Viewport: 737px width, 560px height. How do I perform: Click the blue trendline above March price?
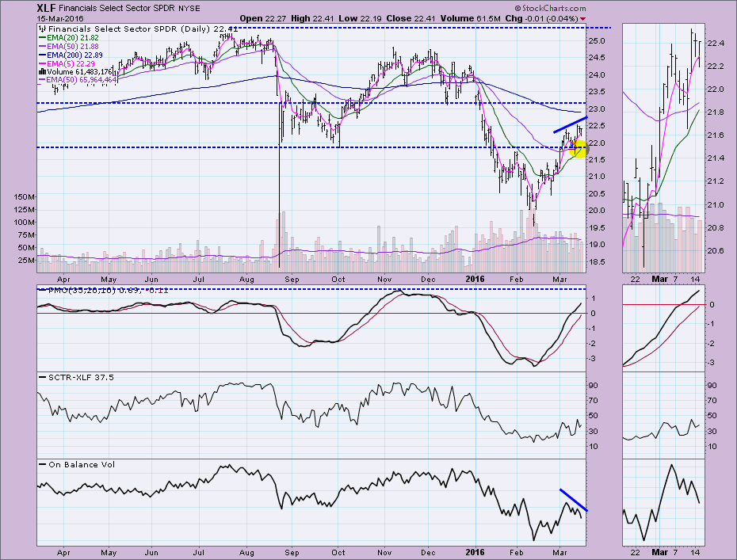(570, 124)
